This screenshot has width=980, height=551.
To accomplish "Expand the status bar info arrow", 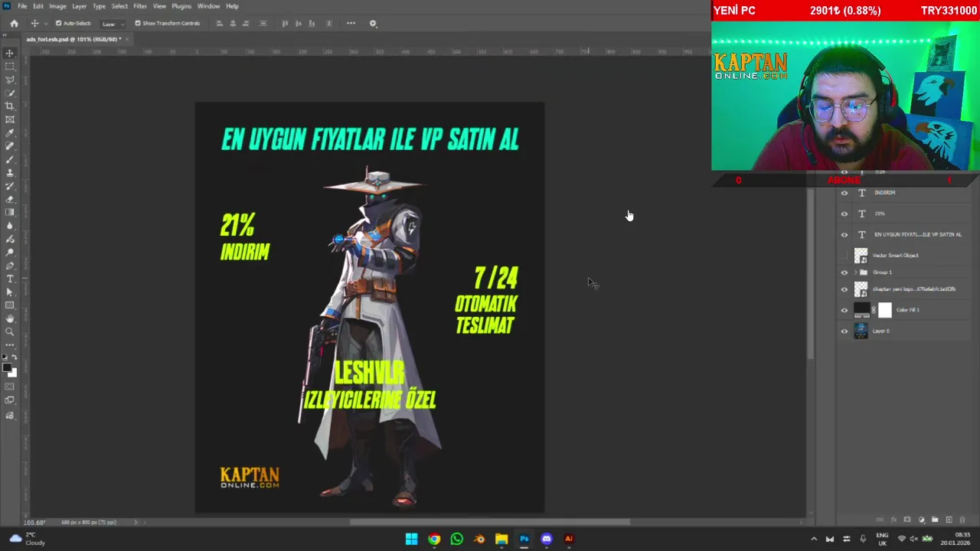I will [136, 523].
